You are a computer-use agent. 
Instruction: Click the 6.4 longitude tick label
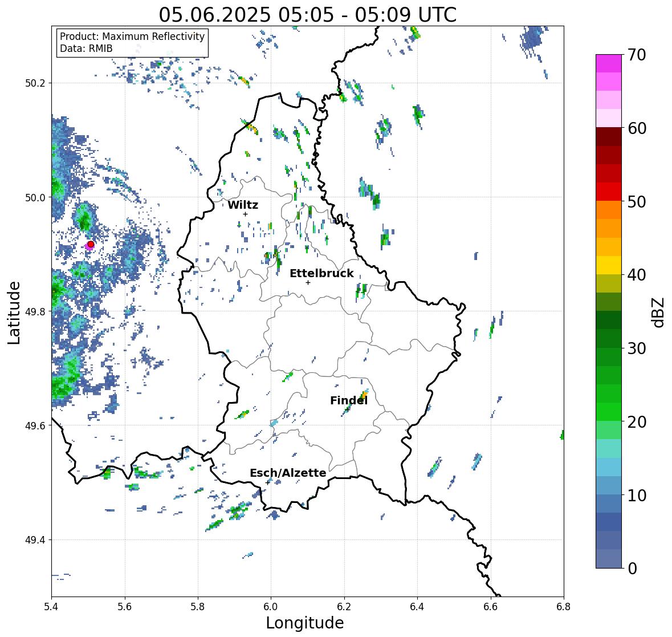(417, 607)
